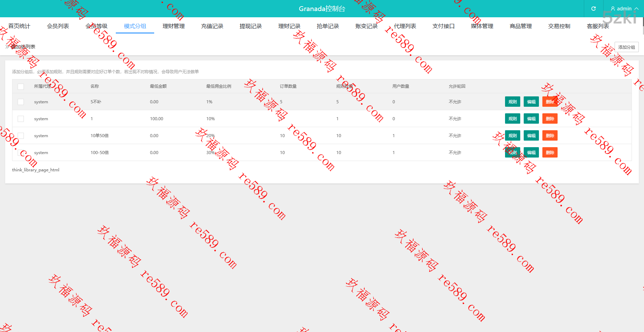The height and width of the screenshot is (332, 644).
Task: Open 规则 for the 5不补 group
Action: tap(512, 102)
